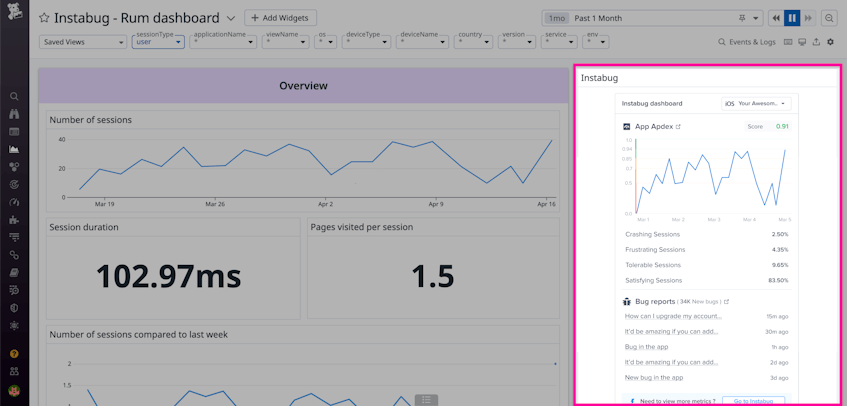Open the service filter dropdown
Viewport: 847px width, 406px height.
click(x=560, y=42)
